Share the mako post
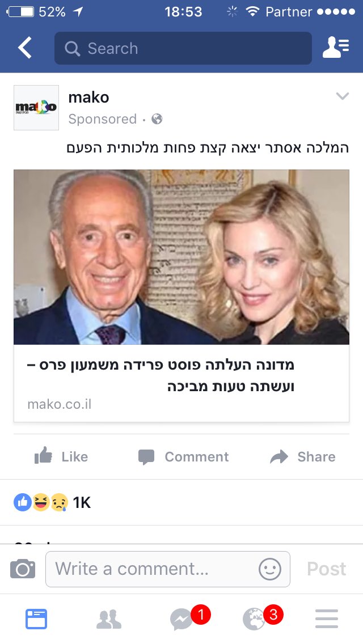 tap(302, 456)
